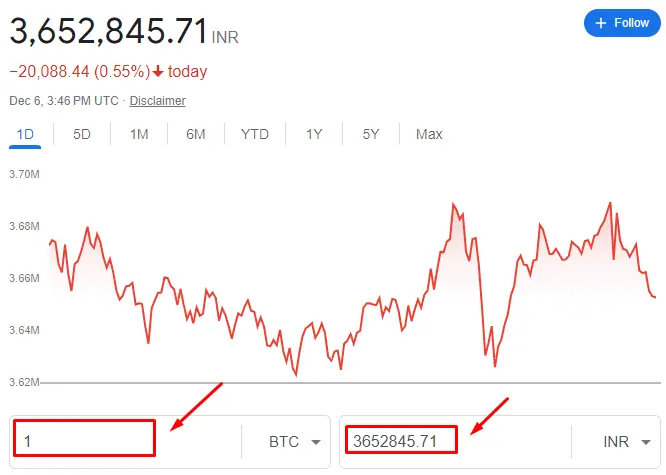Show the Max time range
The height and width of the screenshot is (475, 666).
click(x=429, y=134)
